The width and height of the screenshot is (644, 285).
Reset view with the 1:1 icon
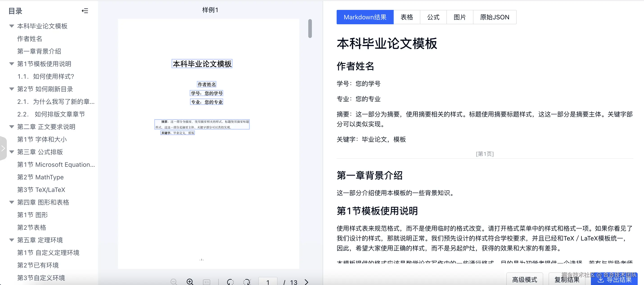click(207, 282)
